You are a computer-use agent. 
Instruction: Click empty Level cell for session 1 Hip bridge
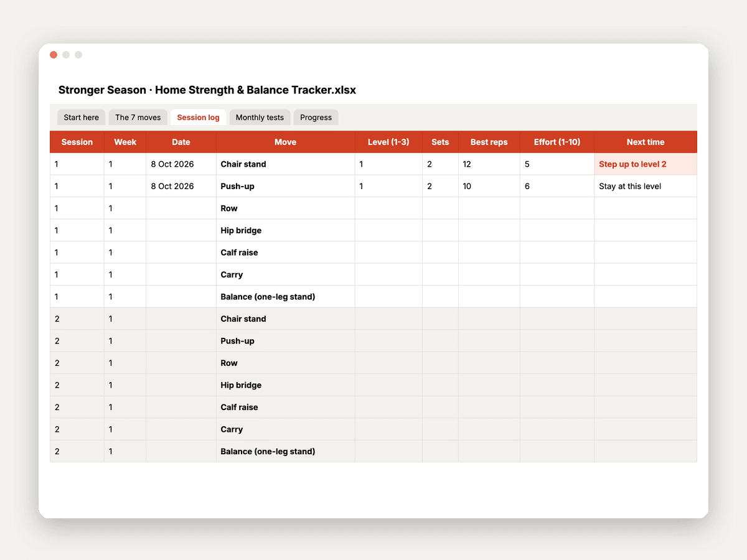(x=388, y=230)
